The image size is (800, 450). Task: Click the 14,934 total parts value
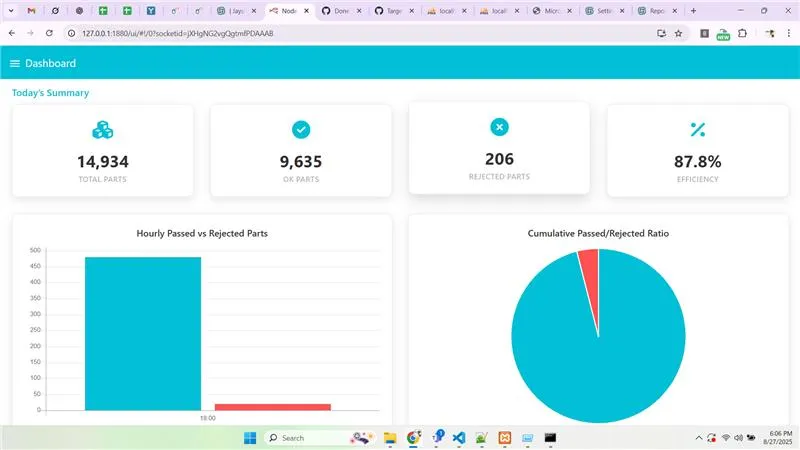tap(103, 162)
